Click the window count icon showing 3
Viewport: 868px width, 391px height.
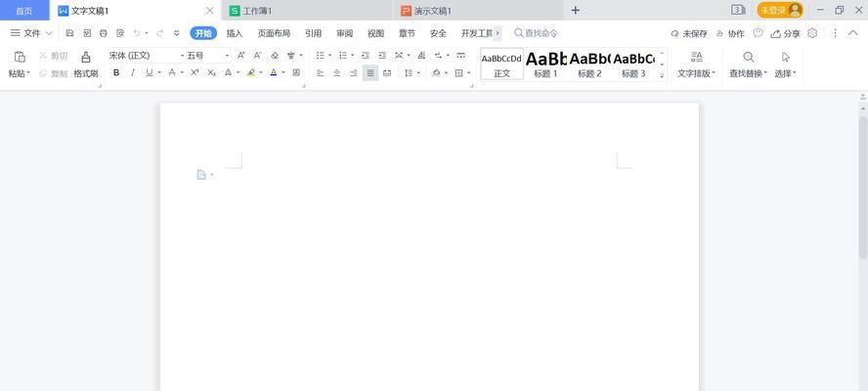(x=738, y=10)
